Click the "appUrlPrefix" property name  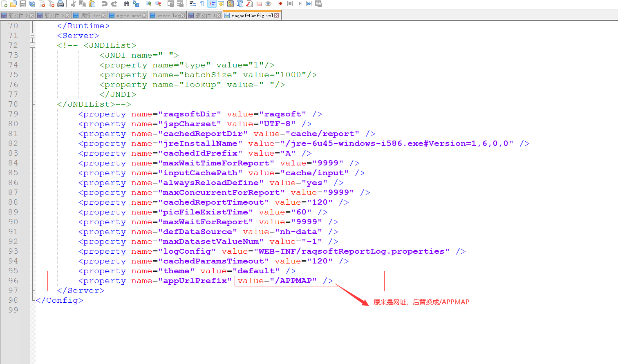195,281
